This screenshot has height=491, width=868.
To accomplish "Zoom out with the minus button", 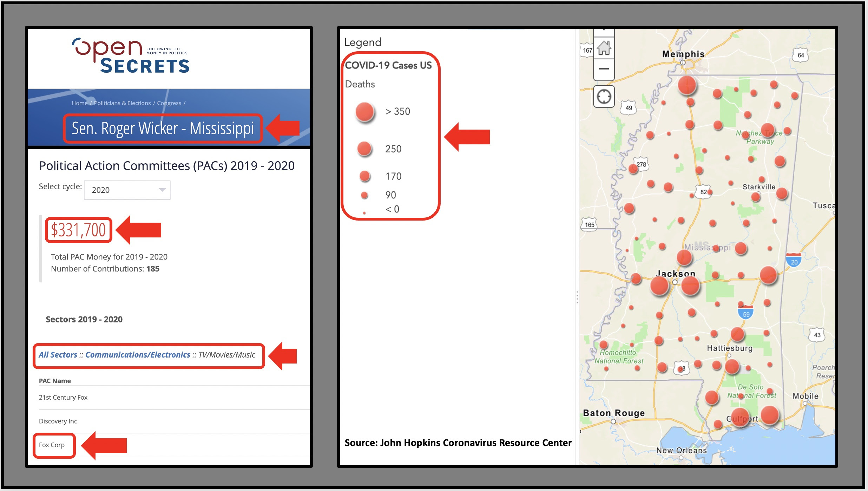I will click(x=604, y=69).
